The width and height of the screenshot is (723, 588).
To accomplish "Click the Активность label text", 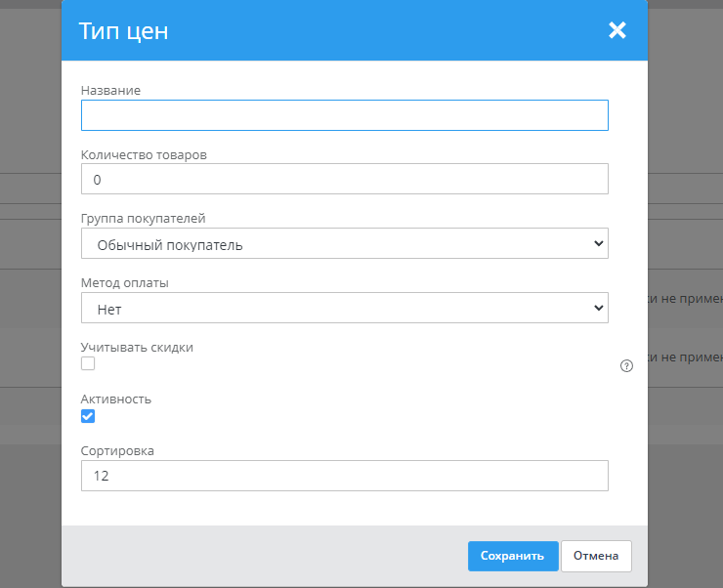I will pyautogui.click(x=116, y=399).
